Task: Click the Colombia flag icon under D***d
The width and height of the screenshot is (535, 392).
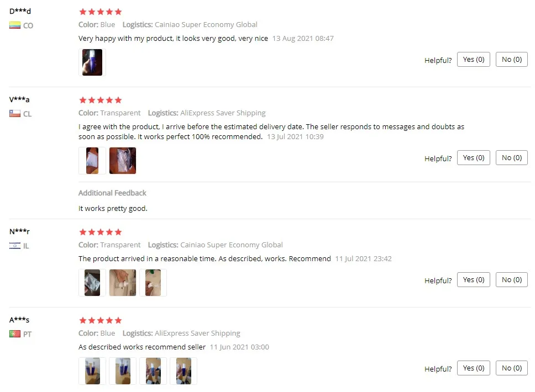Action: [x=15, y=25]
